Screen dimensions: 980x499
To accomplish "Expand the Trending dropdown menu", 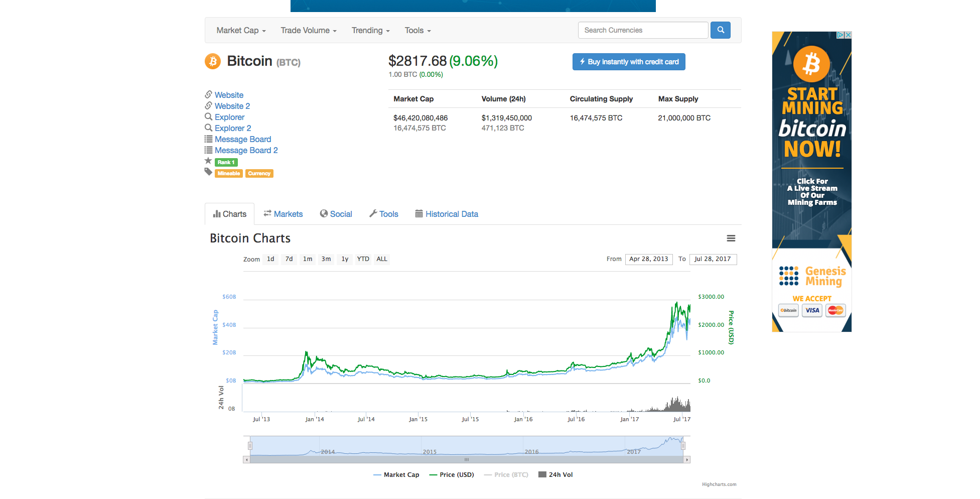I will click(371, 31).
